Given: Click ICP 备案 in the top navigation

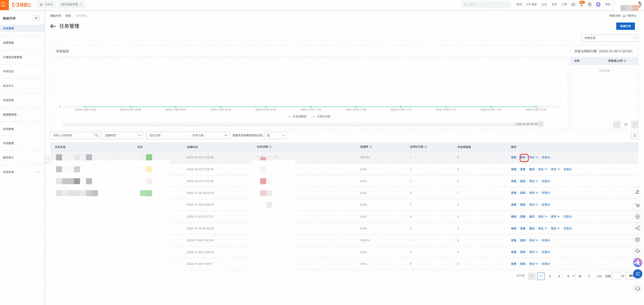Looking at the screenshot, I should click(531, 5).
